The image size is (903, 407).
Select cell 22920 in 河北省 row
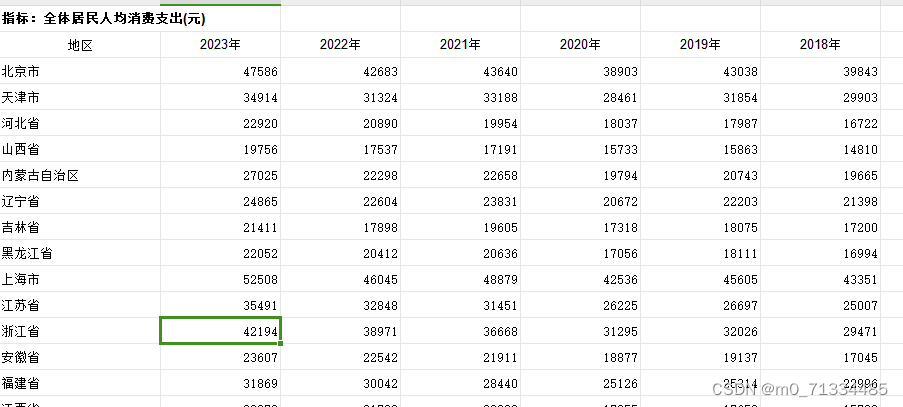tap(221, 123)
